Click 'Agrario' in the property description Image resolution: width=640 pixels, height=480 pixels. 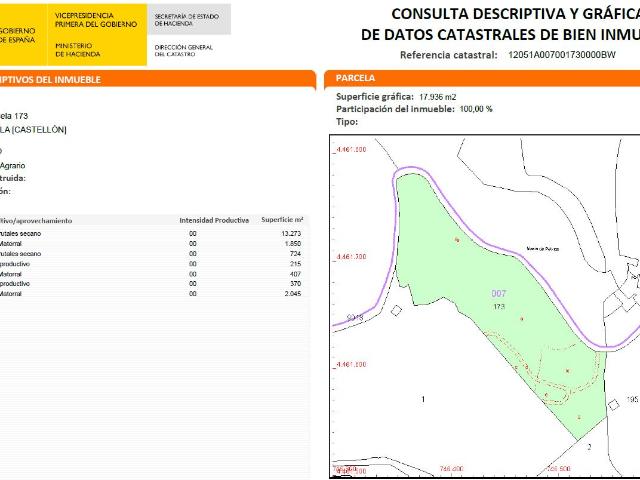point(13,165)
